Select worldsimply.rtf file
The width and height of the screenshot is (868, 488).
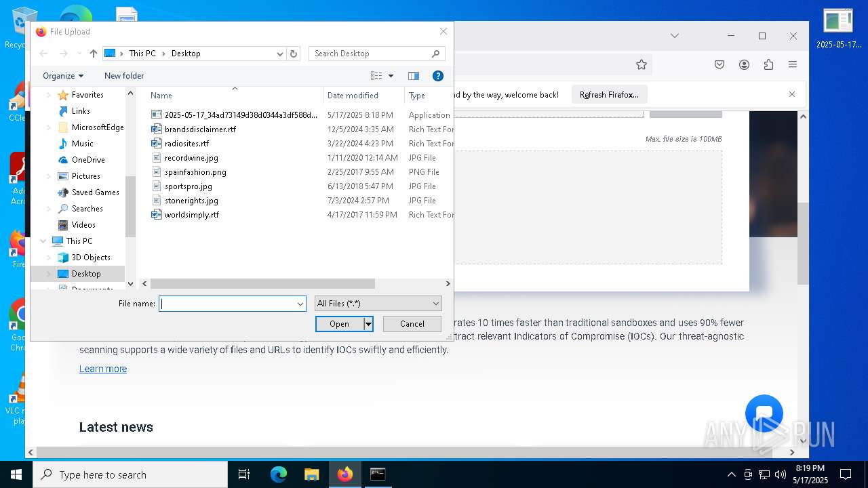tap(192, 215)
